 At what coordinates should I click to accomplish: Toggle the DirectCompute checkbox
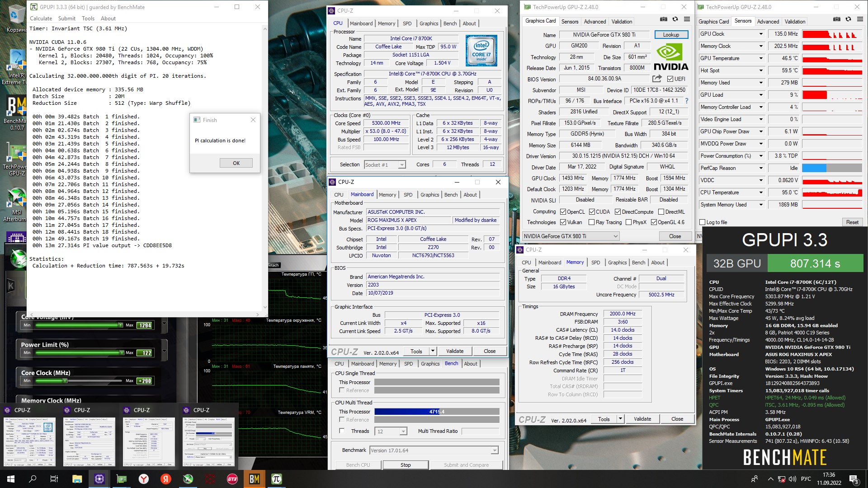(x=618, y=212)
